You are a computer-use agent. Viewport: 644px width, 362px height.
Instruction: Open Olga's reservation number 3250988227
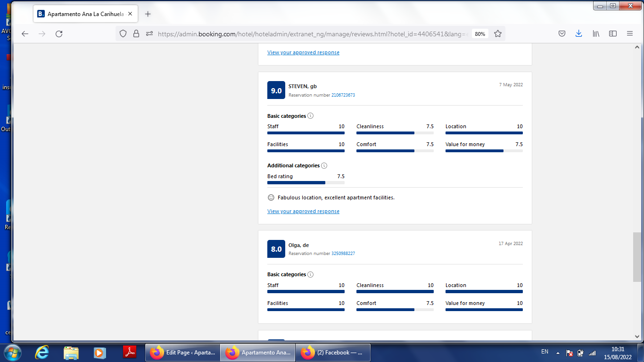(343, 254)
